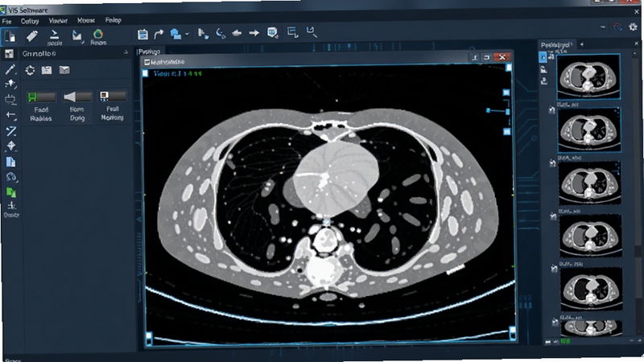This screenshot has height=362, width=644.
Task: Open the third CT slice thumbnail
Action: click(590, 183)
